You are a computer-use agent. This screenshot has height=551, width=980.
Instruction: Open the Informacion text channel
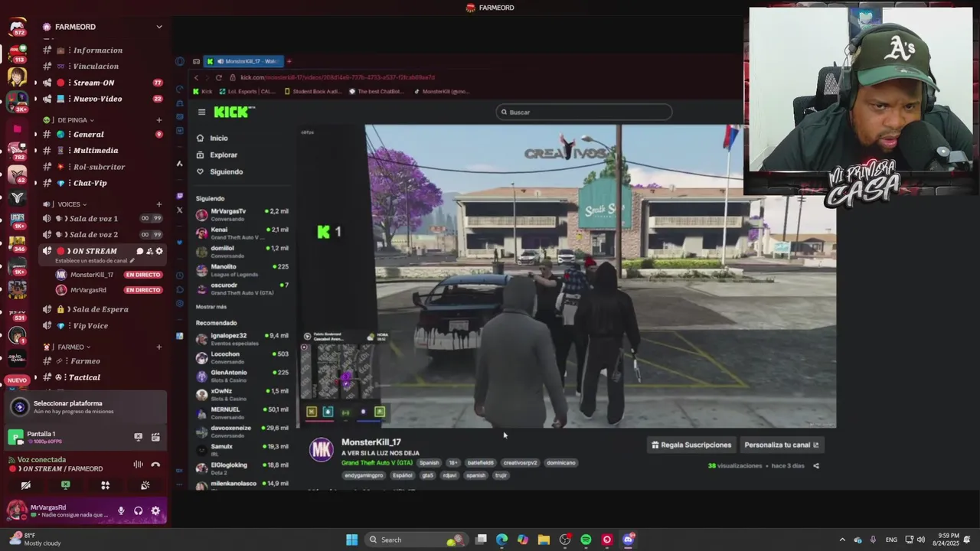click(x=97, y=51)
